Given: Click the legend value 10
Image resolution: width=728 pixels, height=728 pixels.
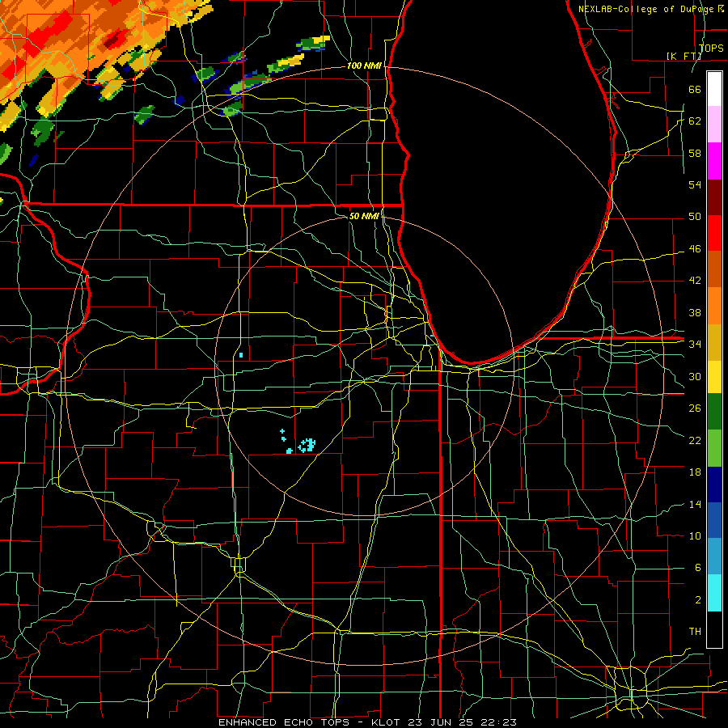Looking at the screenshot, I should click(695, 535).
